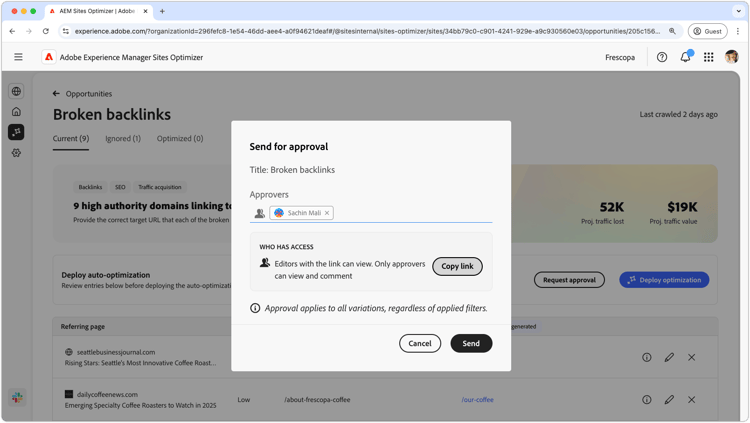The height and width of the screenshot is (423, 750).
Task: Click the Send button
Action: click(471, 343)
